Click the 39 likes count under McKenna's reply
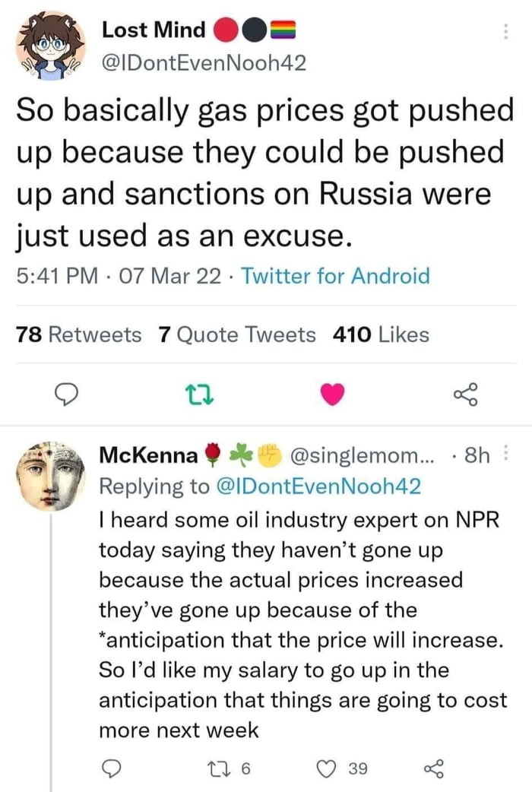The image size is (532, 792). point(359,770)
